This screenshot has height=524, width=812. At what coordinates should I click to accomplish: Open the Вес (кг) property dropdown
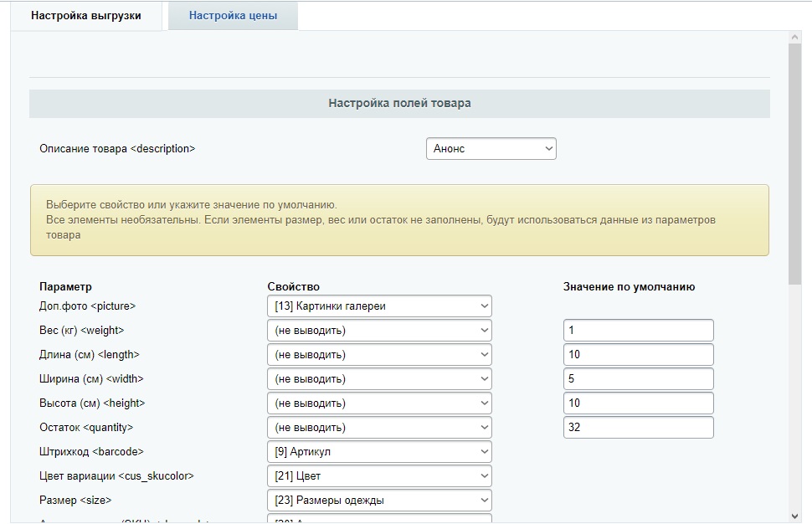coord(379,331)
